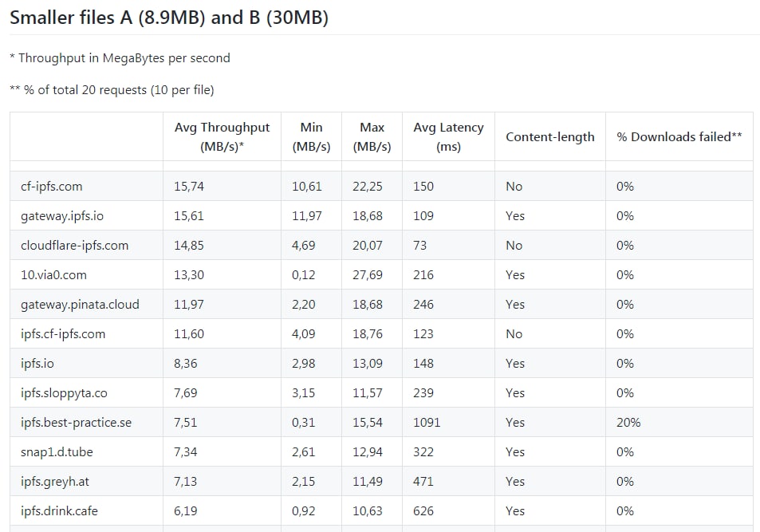Click the latency value '1091'
The height and width of the screenshot is (532, 760).
(x=427, y=423)
